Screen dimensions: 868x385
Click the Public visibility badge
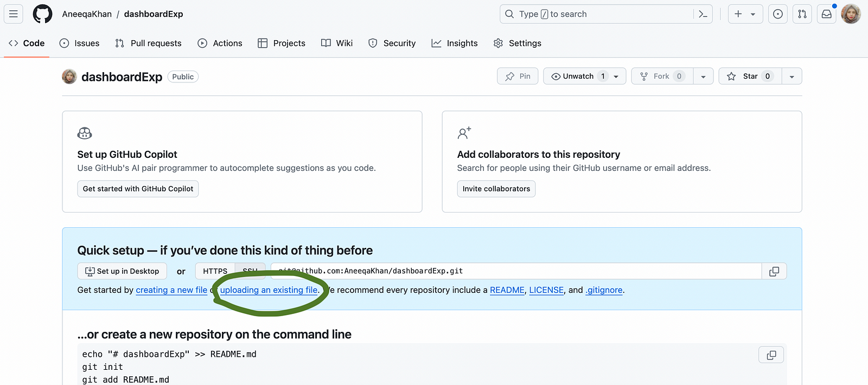pos(183,77)
